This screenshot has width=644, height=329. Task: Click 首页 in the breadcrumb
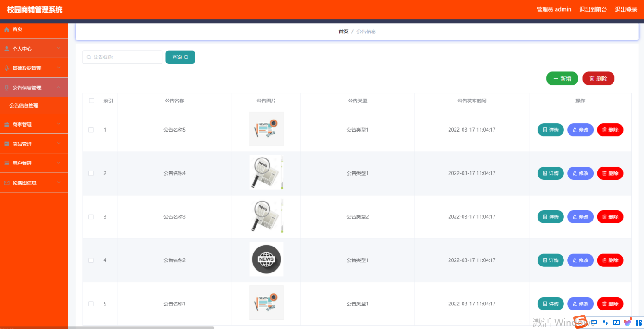tap(344, 32)
